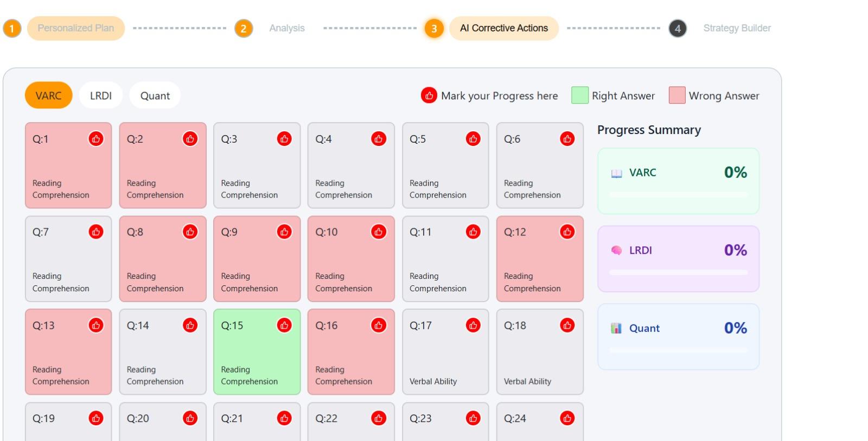Toggle thumbs-up on Q:6 card
The height and width of the screenshot is (441, 868).
click(567, 139)
